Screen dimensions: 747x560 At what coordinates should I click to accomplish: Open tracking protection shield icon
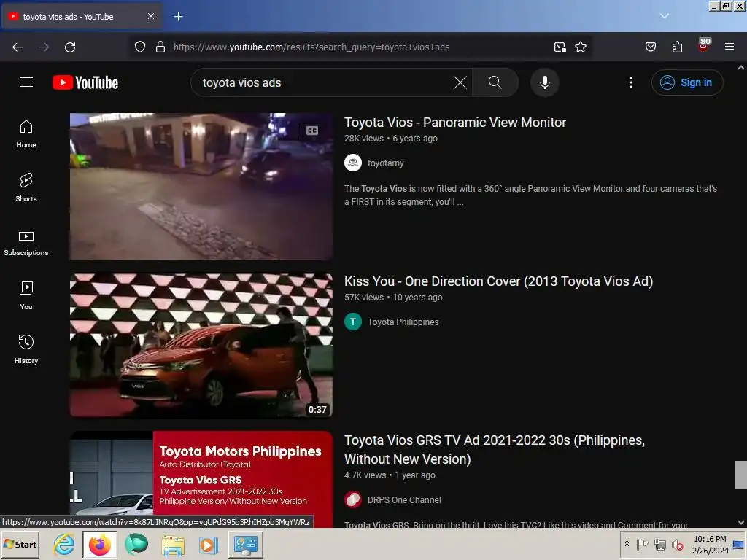(x=139, y=47)
